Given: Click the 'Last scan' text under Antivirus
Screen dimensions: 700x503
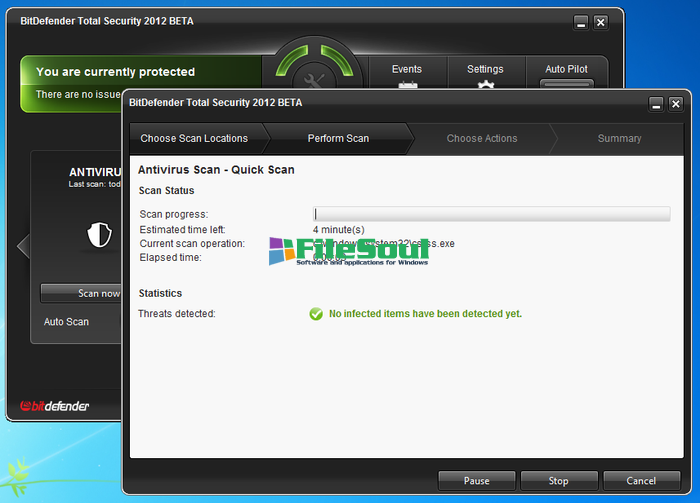Looking at the screenshot, I should (95, 184).
